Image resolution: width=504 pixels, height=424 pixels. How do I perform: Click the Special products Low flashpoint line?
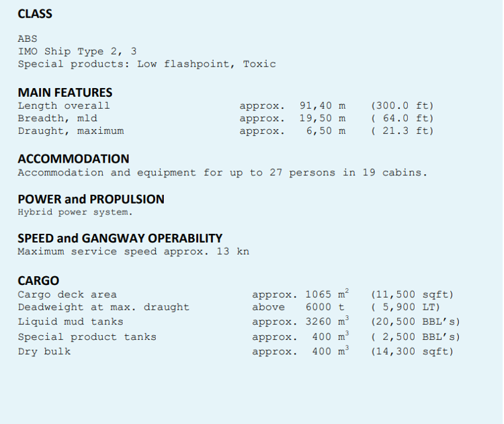[146, 64]
